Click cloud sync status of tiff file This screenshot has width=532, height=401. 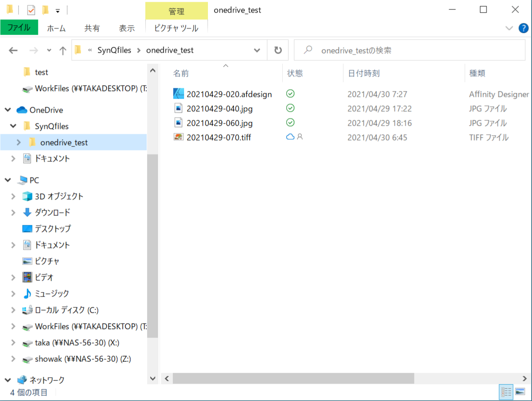(290, 137)
